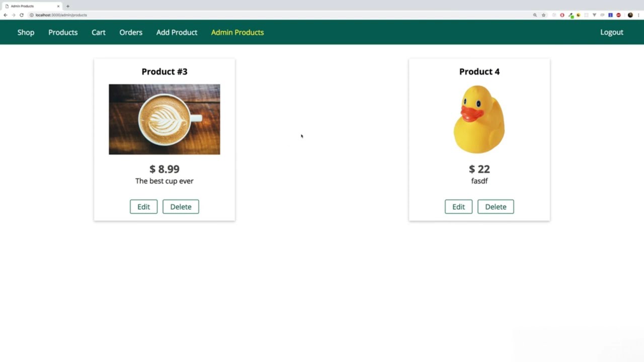Screen dimensions: 644x362
Task: Bookmark this page with the star icon
Action: click(543, 15)
